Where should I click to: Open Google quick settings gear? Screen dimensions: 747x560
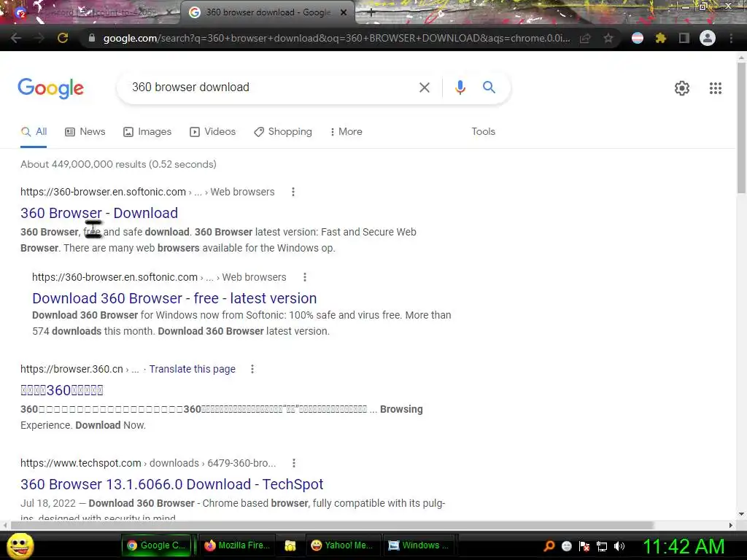[x=682, y=88]
